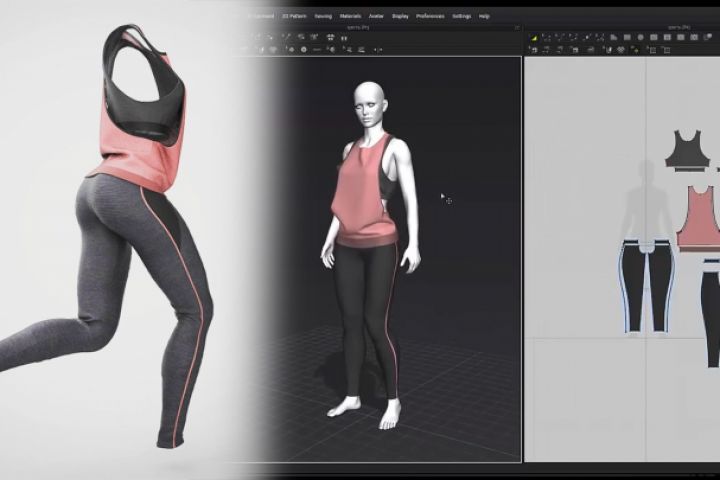Click the 3D window float/maximize icon

pyautogui.click(x=517, y=28)
